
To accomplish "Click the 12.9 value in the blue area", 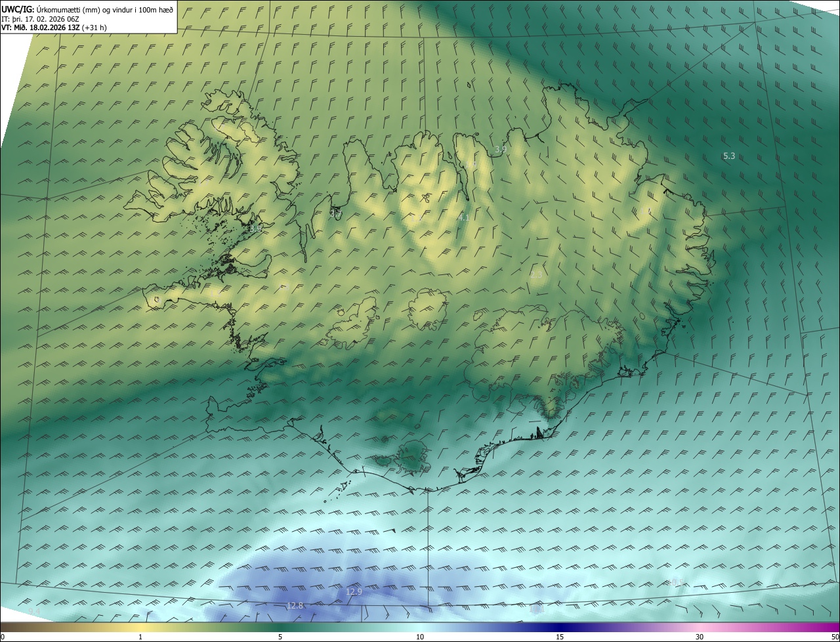I will [x=354, y=591].
